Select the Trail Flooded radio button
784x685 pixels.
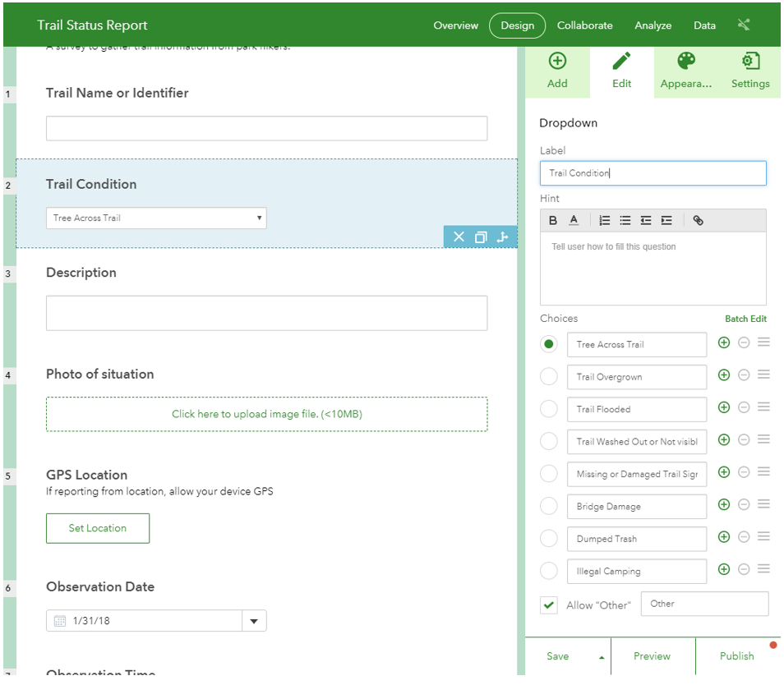(x=549, y=409)
